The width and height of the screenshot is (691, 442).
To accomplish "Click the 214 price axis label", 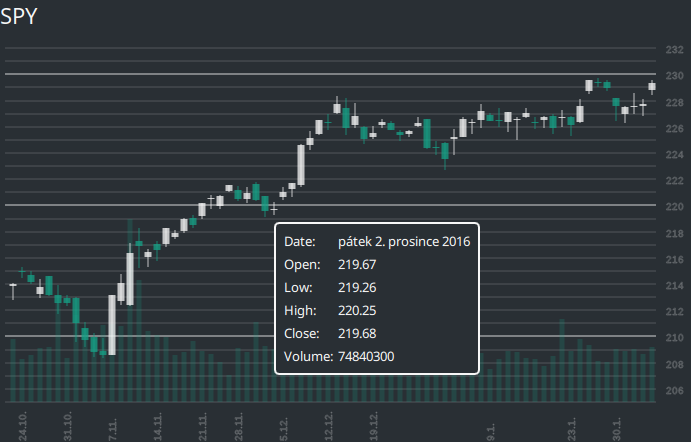I will (x=674, y=286).
